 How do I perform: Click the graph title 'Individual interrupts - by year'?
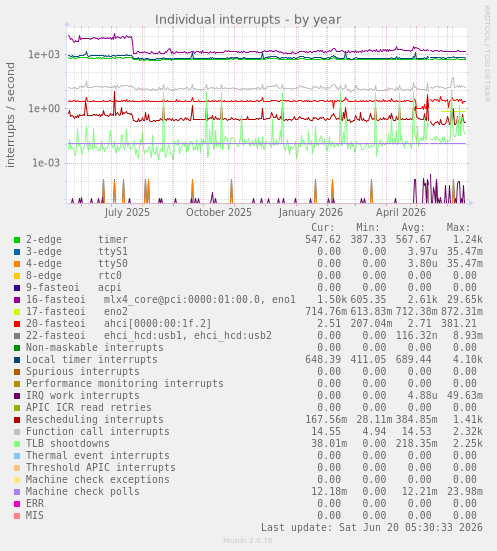pyautogui.click(x=248, y=20)
